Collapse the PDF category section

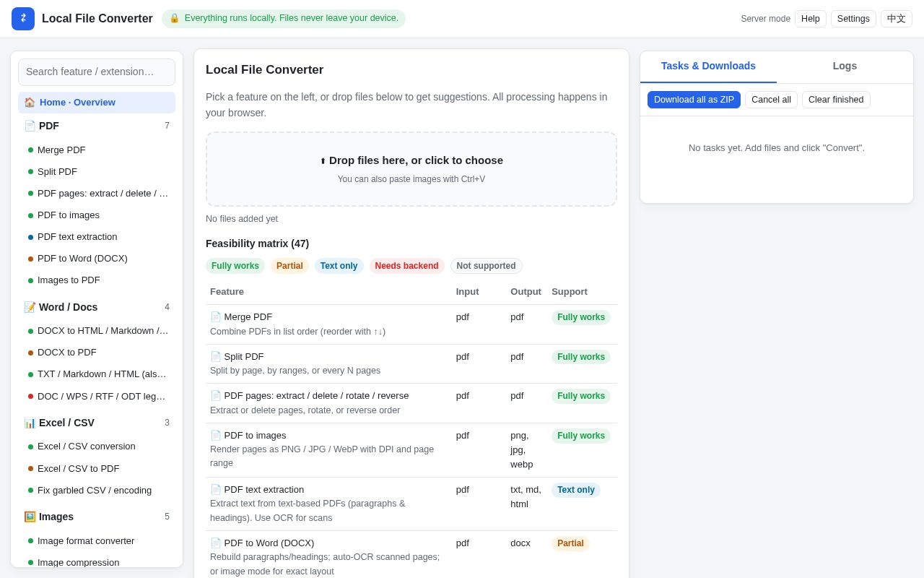tap(97, 126)
